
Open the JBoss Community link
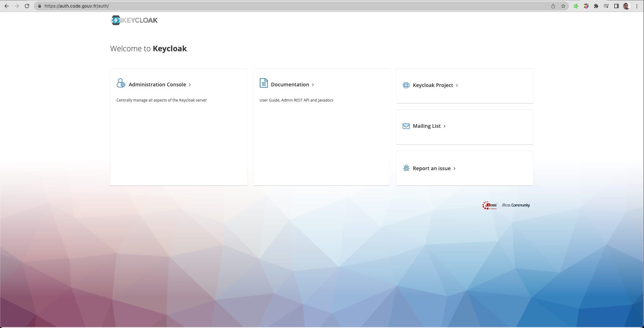click(x=516, y=205)
